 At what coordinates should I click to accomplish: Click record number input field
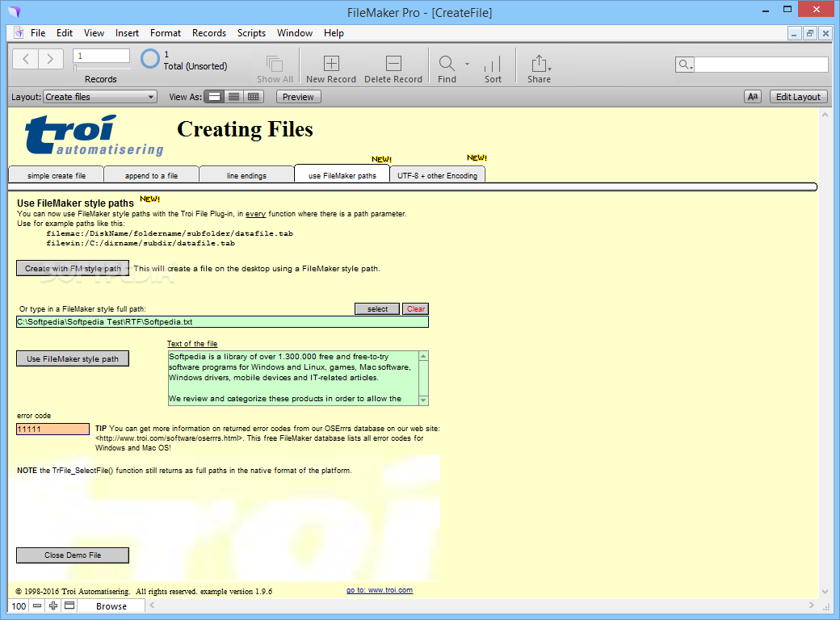tap(101, 56)
